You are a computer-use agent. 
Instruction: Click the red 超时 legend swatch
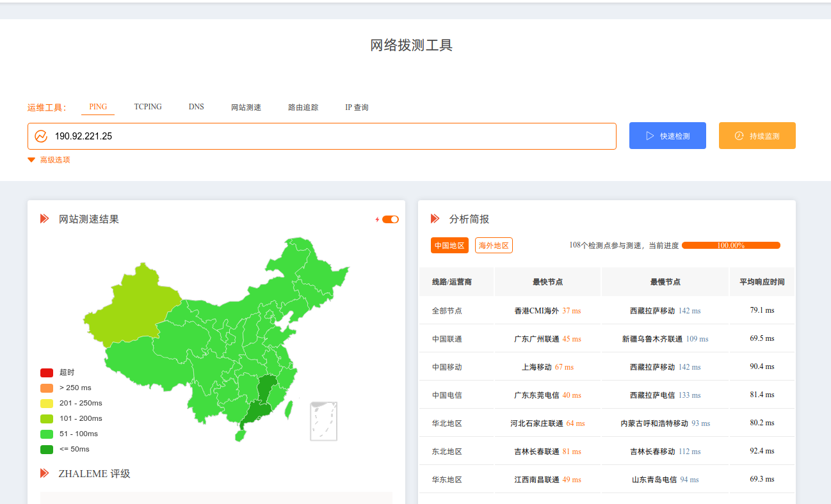[x=47, y=373]
